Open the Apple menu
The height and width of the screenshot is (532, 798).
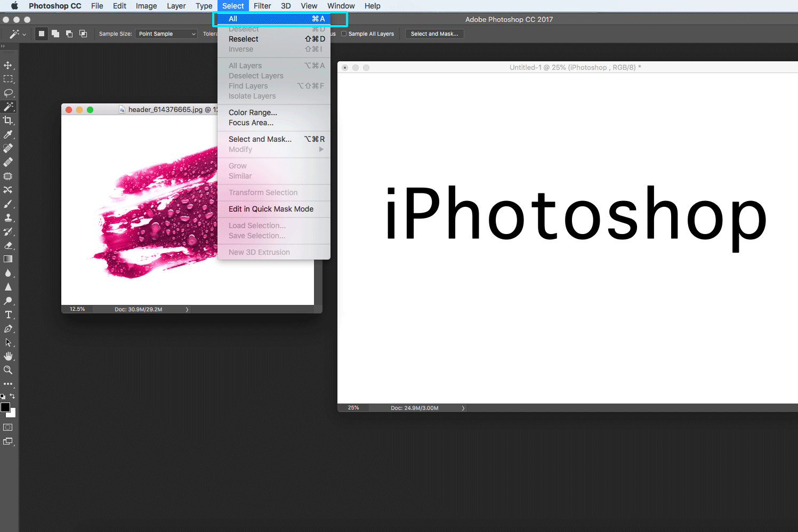pos(14,6)
